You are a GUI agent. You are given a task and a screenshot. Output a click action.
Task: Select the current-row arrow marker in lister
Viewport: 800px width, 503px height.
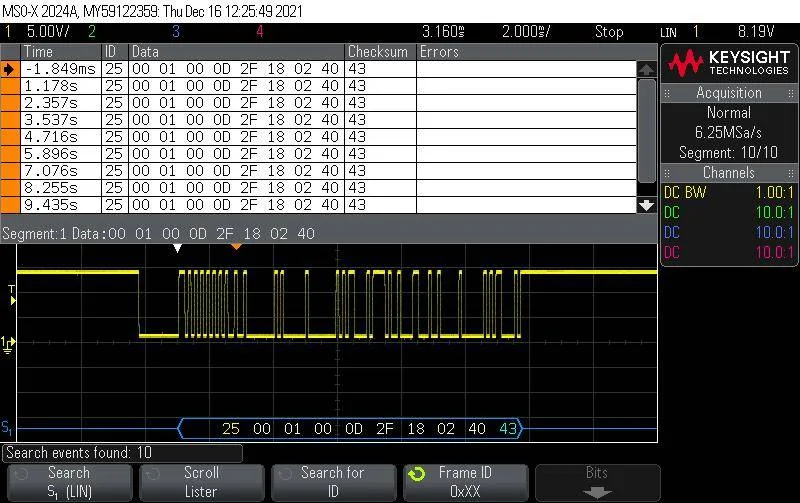pos(10,69)
